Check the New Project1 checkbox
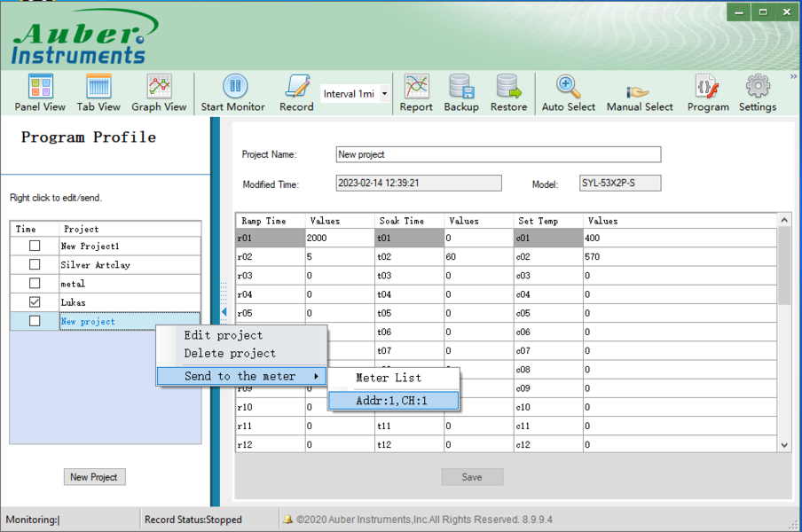The image size is (802, 532). point(35,246)
